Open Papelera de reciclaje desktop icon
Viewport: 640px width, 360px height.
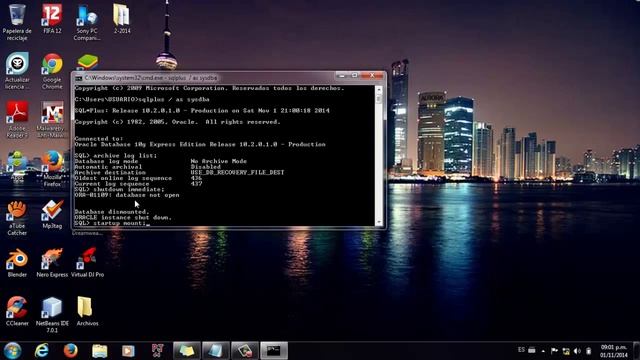pos(17,22)
